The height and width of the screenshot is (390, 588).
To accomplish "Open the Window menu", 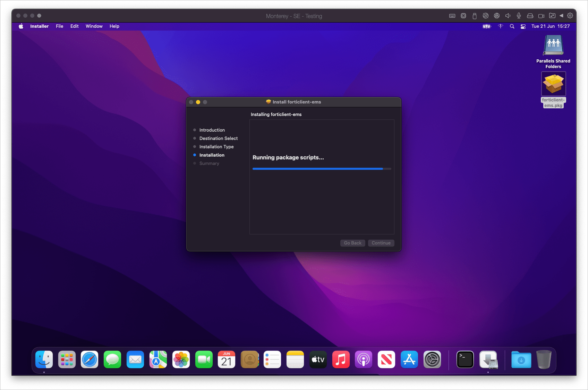I will pos(94,26).
